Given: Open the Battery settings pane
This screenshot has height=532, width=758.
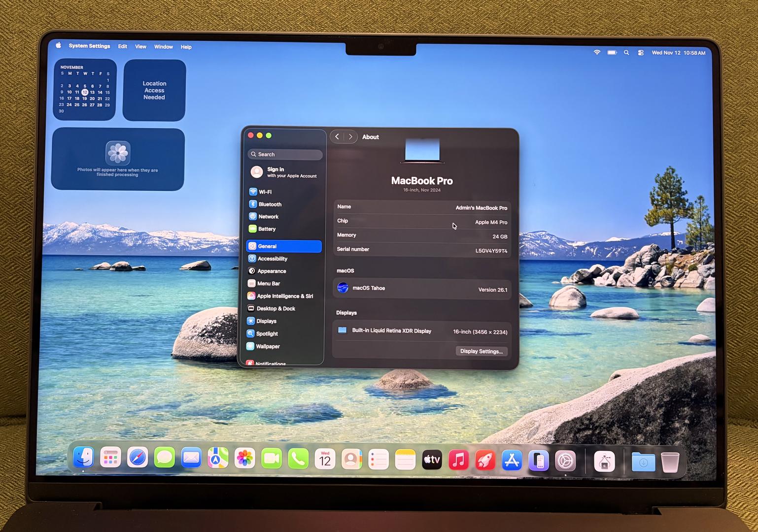Looking at the screenshot, I should click(x=267, y=229).
